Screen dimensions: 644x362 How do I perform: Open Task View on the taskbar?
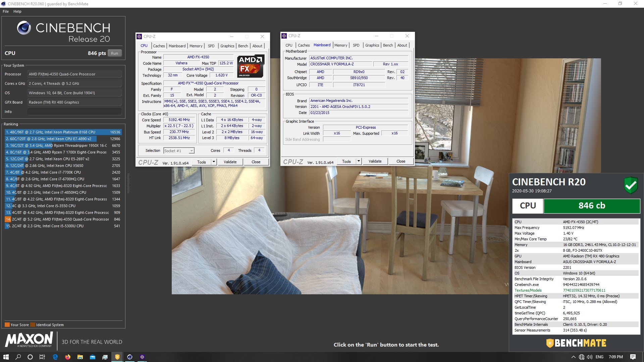click(x=42, y=357)
